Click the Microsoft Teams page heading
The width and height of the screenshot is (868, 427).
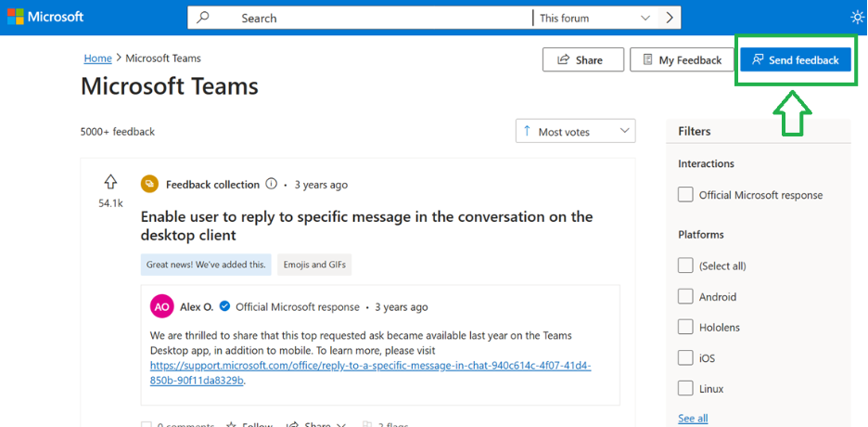click(x=170, y=86)
